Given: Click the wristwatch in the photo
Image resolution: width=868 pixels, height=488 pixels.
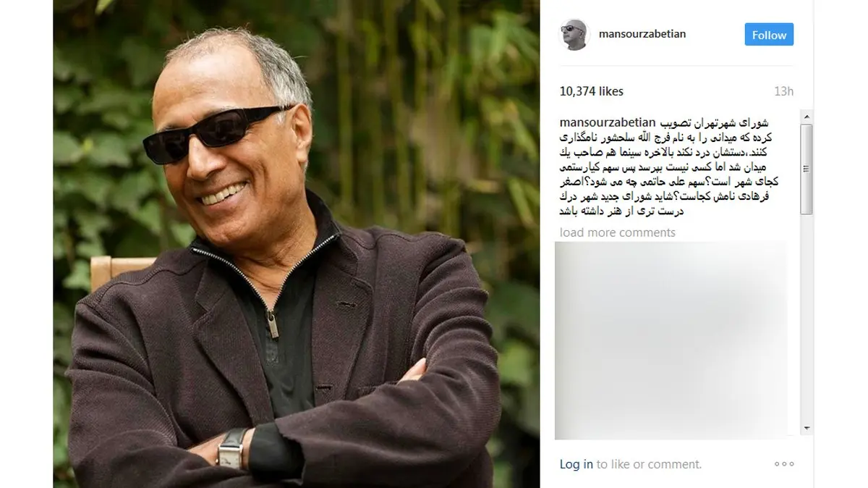Looking at the screenshot, I should tap(233, 447).
